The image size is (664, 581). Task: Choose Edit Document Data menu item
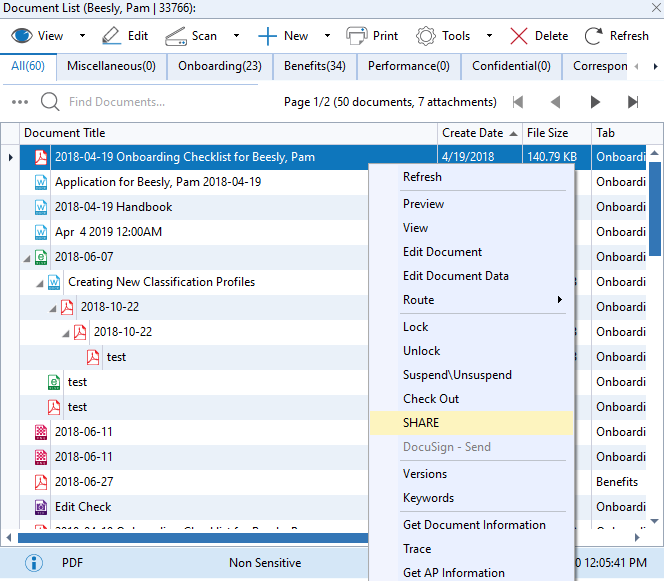471,276
